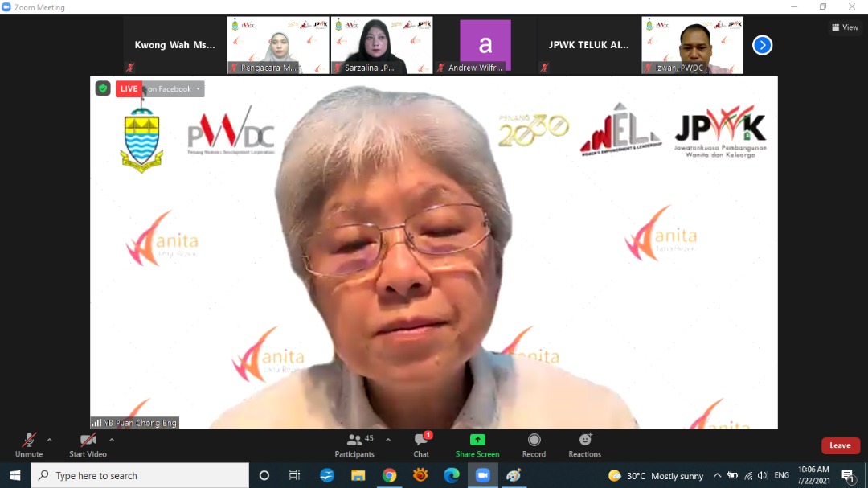The height and width of the screenshot is (488, 868).
Task: Open the system volume slider
Action: tap(761, 475)
